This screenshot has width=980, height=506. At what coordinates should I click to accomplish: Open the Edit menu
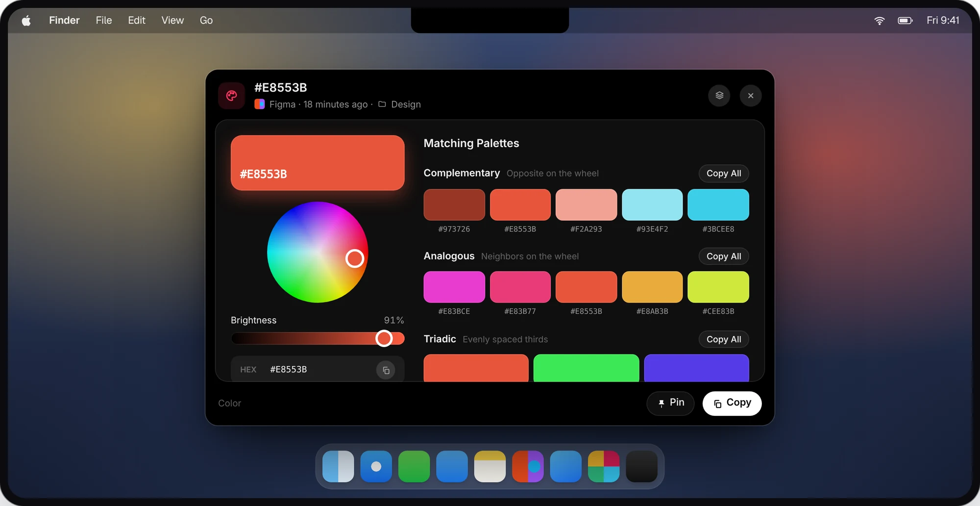tap(137, 20)
